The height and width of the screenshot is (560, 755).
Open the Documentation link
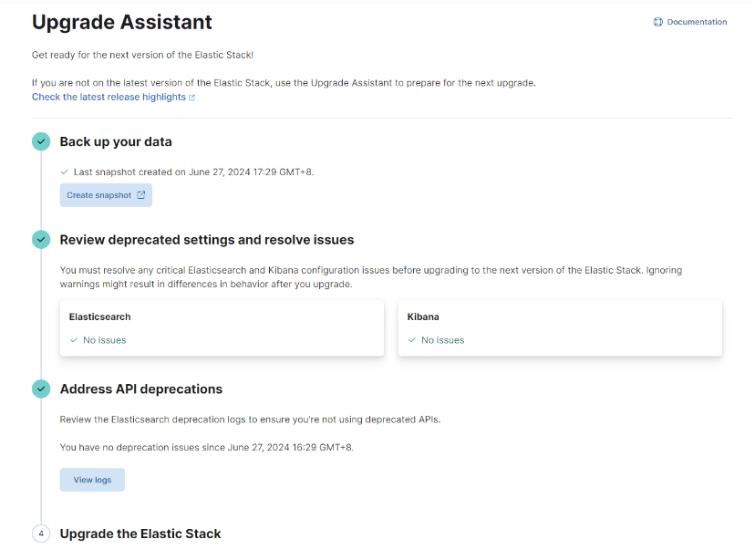point(690,22)
